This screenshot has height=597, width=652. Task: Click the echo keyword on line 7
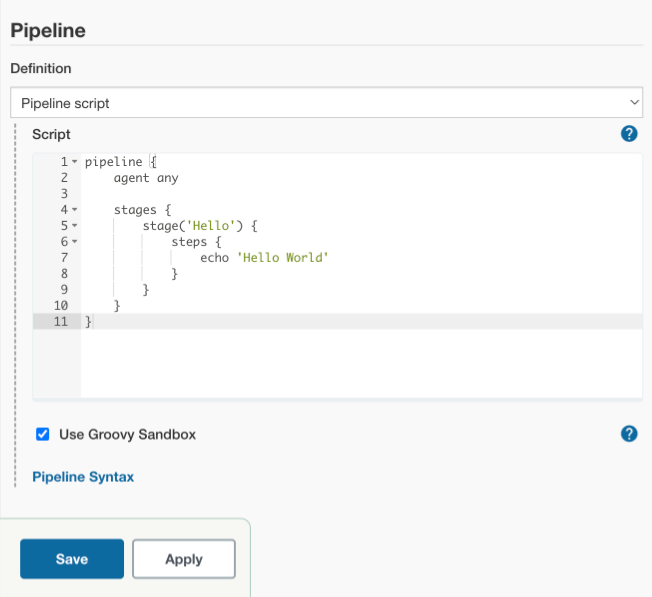coord(215,258)
